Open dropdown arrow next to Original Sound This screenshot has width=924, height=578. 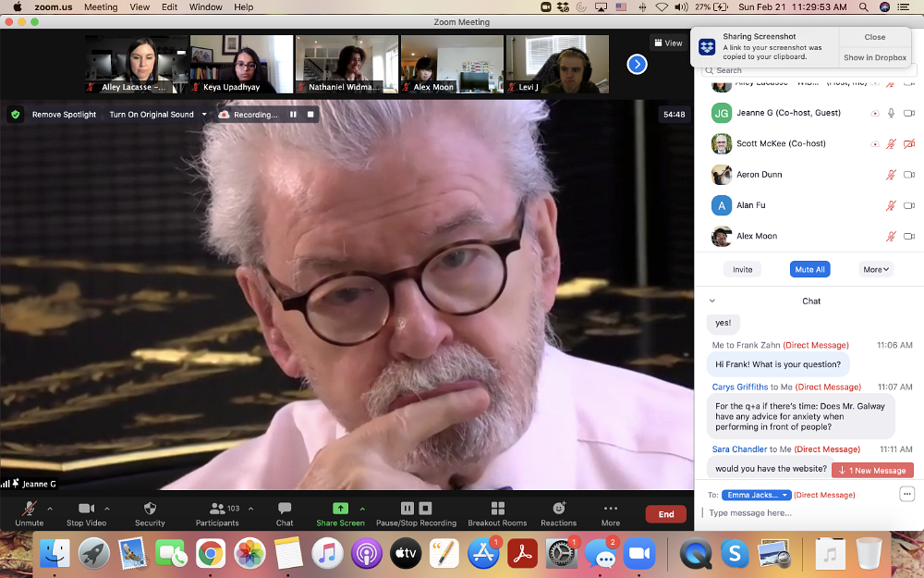pyautogui.click(x=204, y=115)
